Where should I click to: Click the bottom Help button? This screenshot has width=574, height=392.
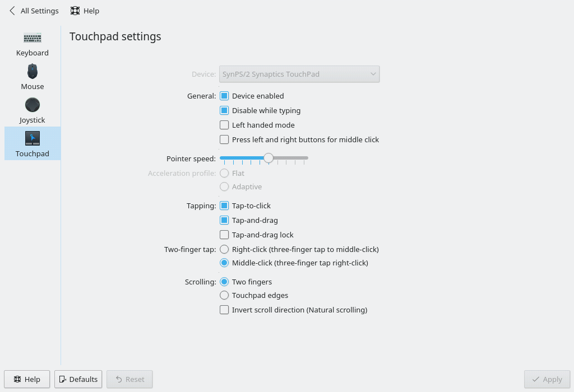[27, 379]
